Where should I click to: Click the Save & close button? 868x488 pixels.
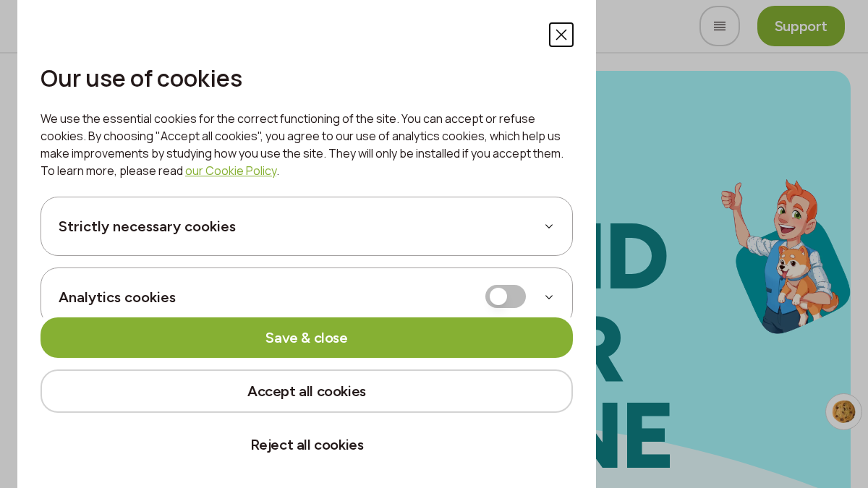[307, 338]
